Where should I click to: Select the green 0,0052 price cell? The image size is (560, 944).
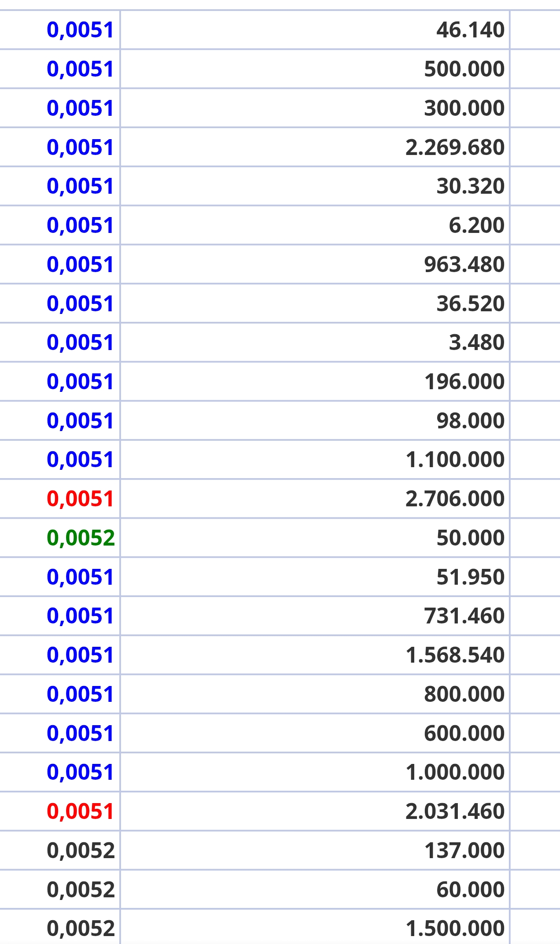(60, 538)
